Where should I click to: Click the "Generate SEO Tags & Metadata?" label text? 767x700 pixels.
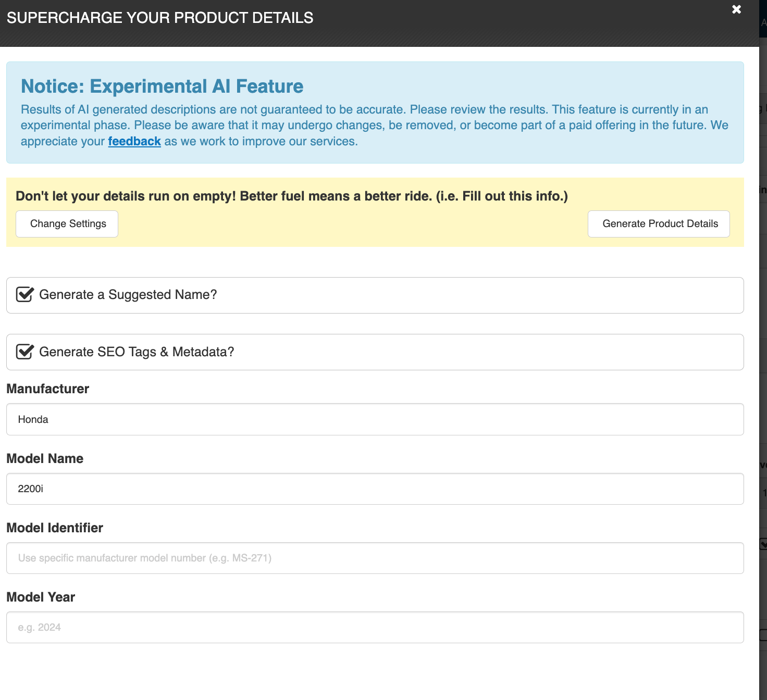pyautogui.click(x=137, y=352)
